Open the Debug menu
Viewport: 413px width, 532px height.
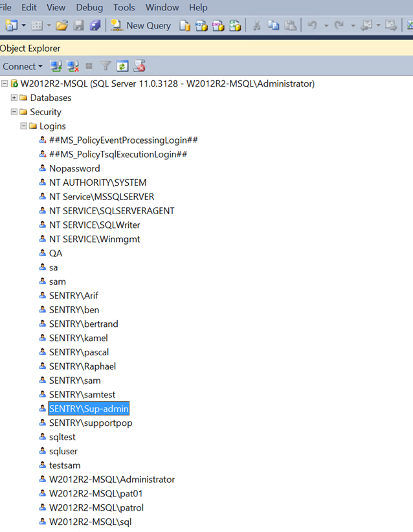[89, 8]
